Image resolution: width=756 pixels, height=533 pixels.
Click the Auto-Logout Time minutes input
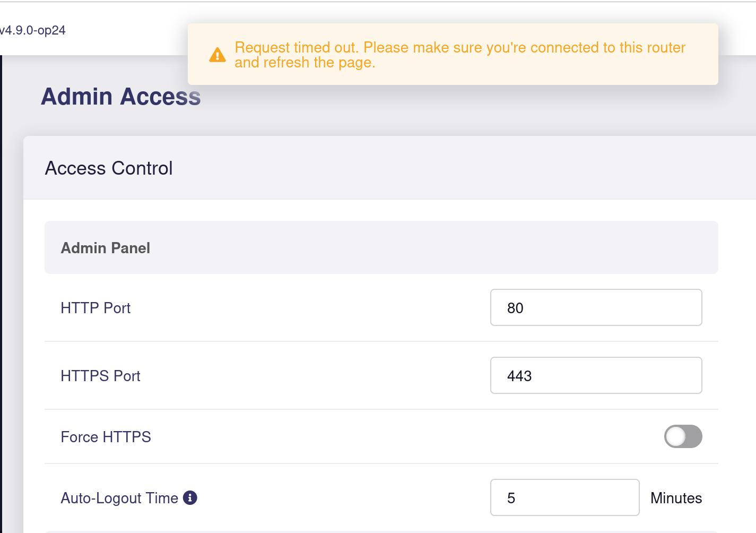[x=564, y=497]
